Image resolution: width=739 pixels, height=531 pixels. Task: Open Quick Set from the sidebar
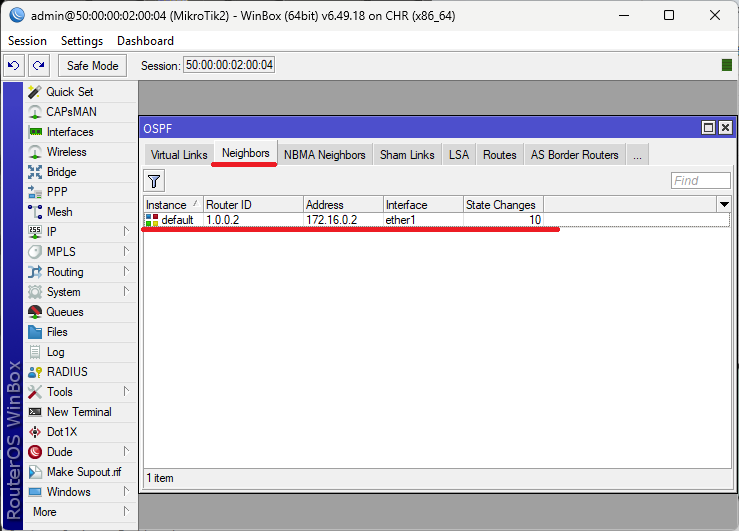point(69,92)
